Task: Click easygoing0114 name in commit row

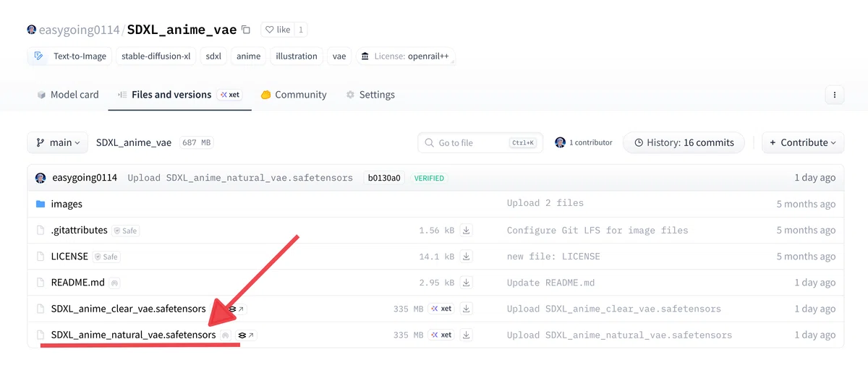Action: (85, 177)
